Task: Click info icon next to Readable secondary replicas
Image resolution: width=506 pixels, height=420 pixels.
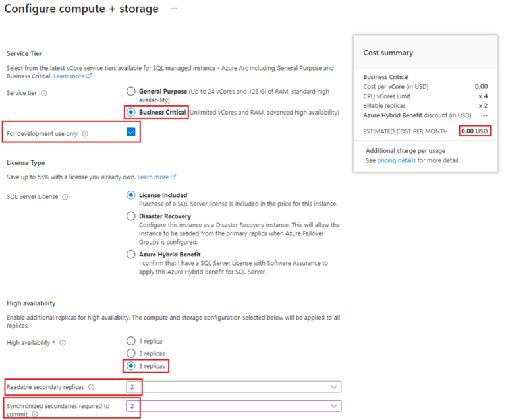Action: pyautogui.click(x=91, y=388)
